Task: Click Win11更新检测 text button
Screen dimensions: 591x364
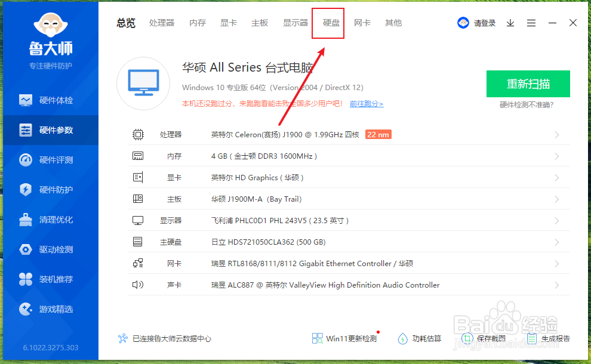Action: [x=351, y=338]
